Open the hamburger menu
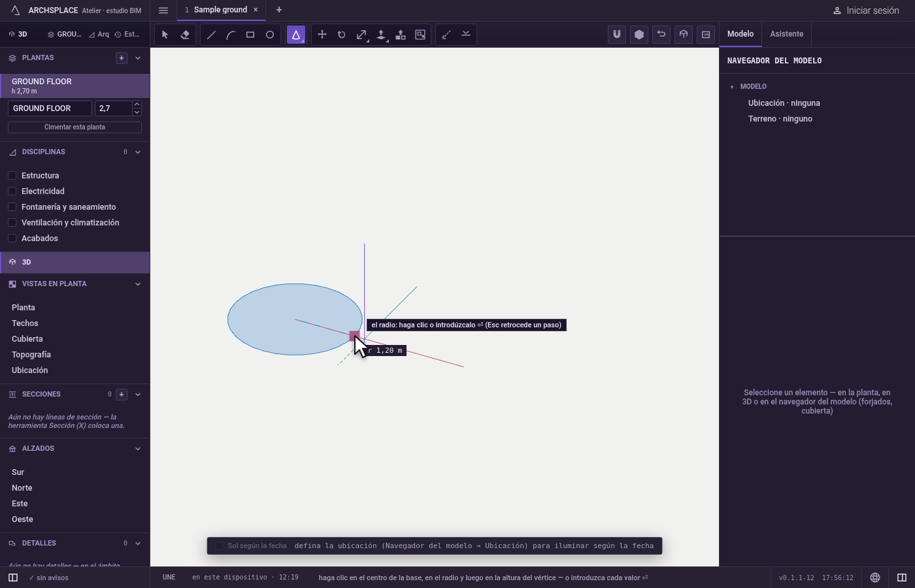The width and height of the screenshot is (915, 588). 163,10
